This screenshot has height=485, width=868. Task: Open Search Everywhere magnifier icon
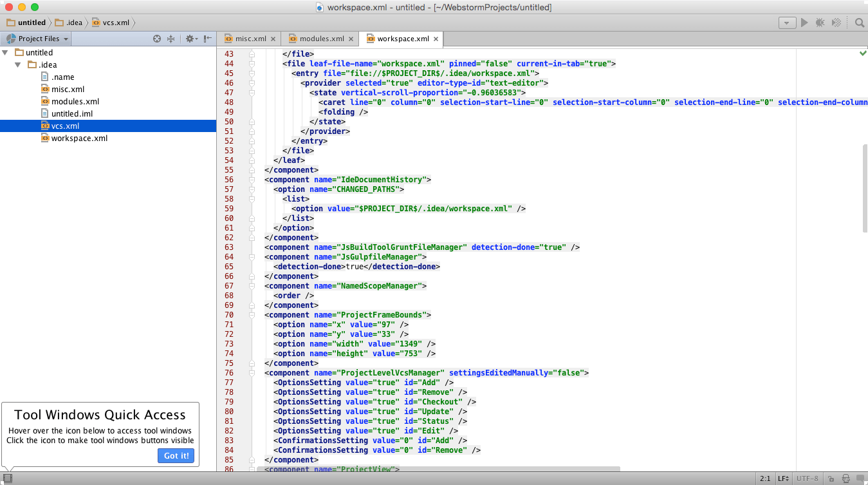pos(859,23)
